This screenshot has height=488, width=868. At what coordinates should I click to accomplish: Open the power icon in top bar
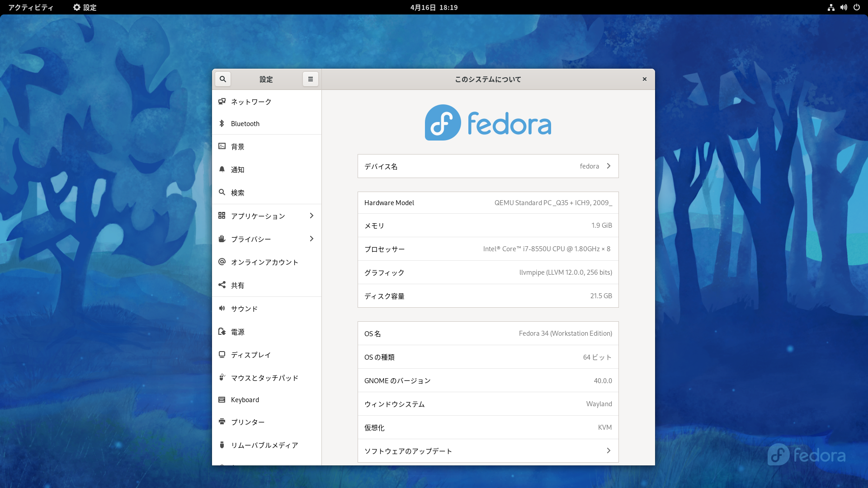click(856, 7)
